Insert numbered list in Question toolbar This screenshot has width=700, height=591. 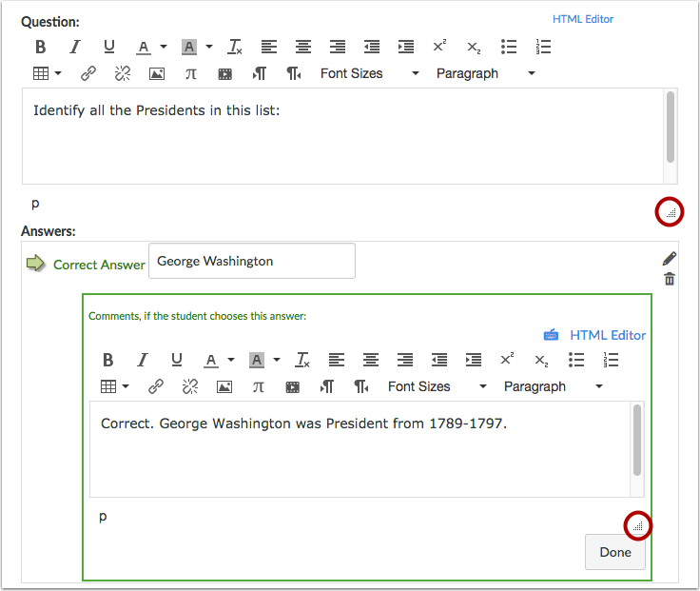click(x=543, y=47)
